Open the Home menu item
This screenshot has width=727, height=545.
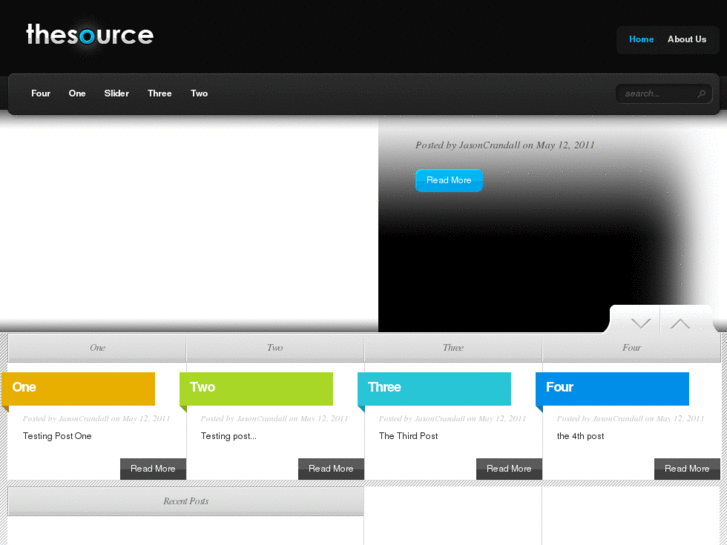641,39
